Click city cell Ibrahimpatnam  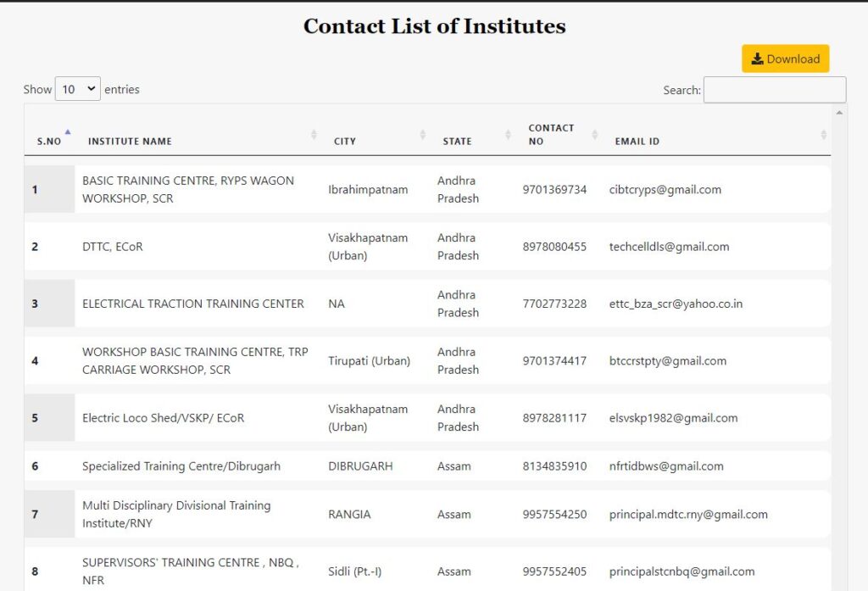368,189
